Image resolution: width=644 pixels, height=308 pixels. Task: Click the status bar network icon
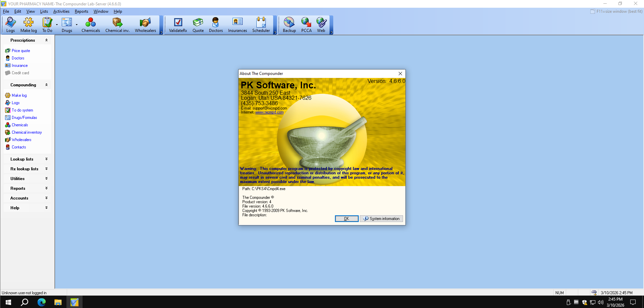pyautogui.click(x=594, y=293)
